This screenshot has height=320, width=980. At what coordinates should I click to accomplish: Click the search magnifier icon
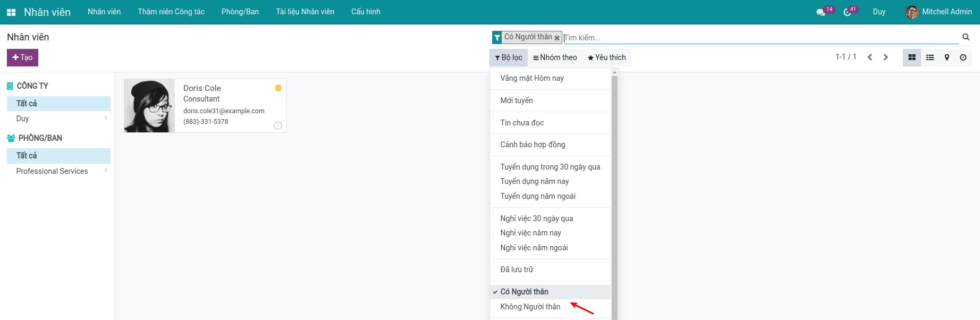pyautogui.click(x=966, y=37)
